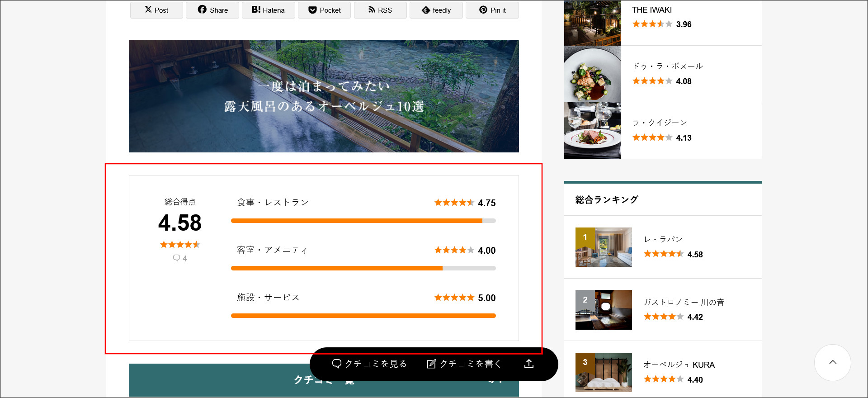Open ラ・クイジーン listing
Screen dimensions: 868x398
(660, 123)
